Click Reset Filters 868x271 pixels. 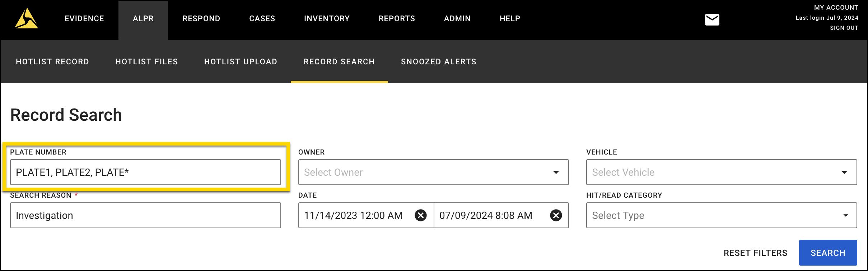pos(755,253)
